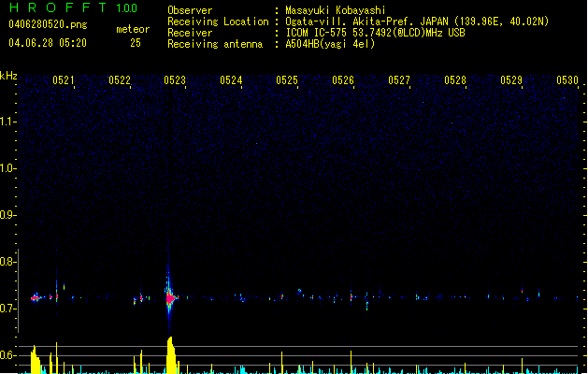Click the Receiving antenna label

(x=215, y=44)
